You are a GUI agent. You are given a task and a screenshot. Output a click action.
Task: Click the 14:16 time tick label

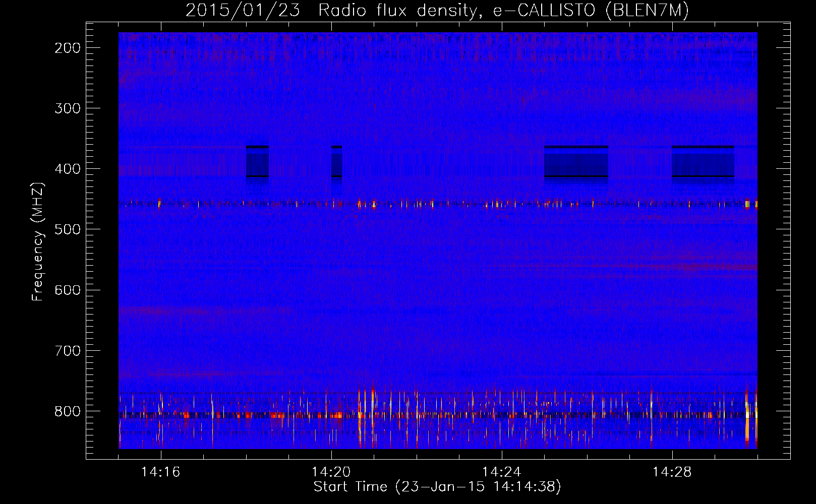tap(160, 472)
